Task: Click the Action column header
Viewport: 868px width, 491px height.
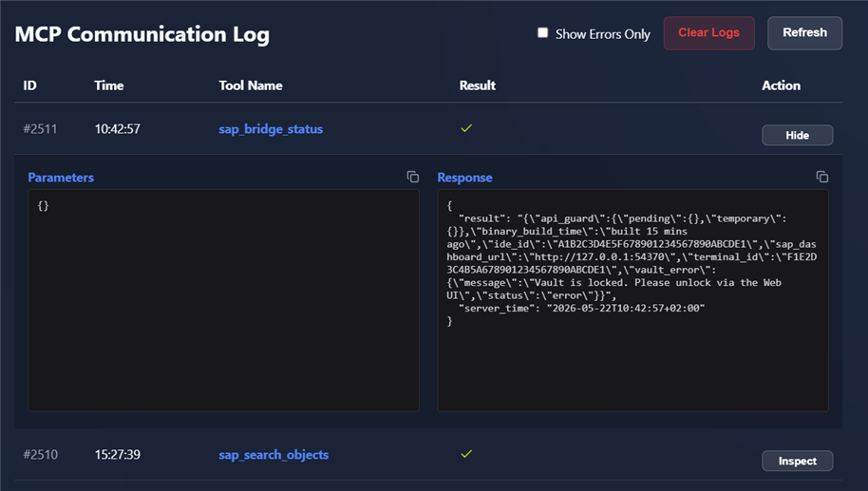Action: [x=781, y=85]
